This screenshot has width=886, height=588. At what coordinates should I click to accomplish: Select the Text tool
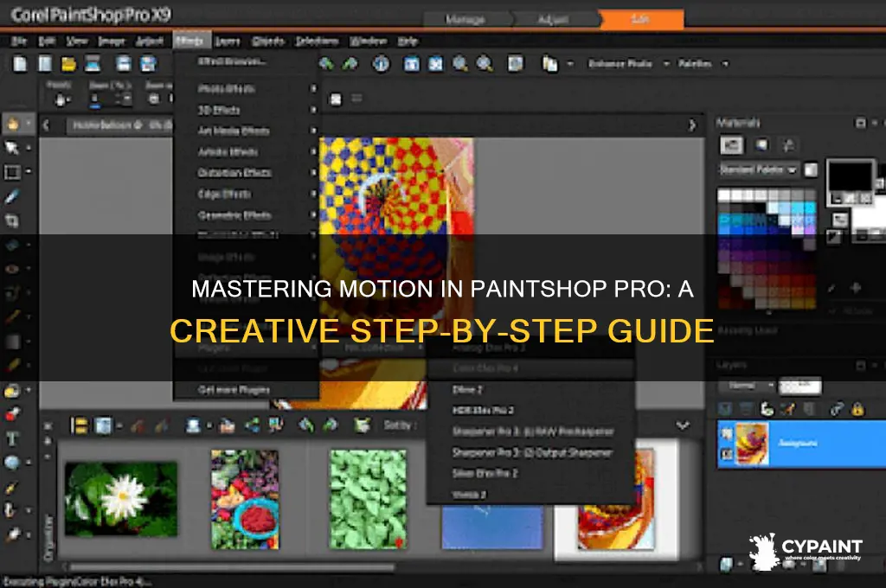12,438
